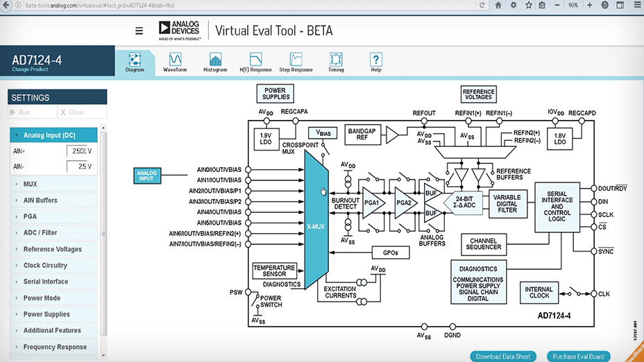Click the Serial Interface and Control Logic block

coord(557,207)
